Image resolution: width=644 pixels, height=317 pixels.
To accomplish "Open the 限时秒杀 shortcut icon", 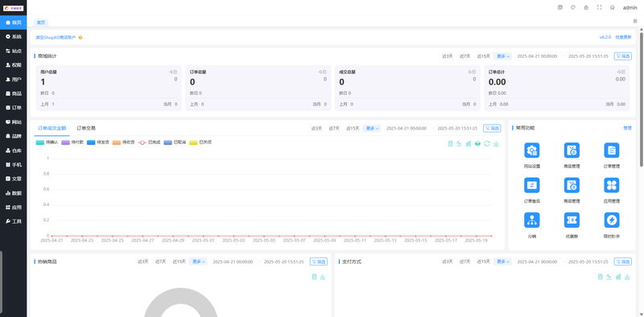I will tap(612, 220).
